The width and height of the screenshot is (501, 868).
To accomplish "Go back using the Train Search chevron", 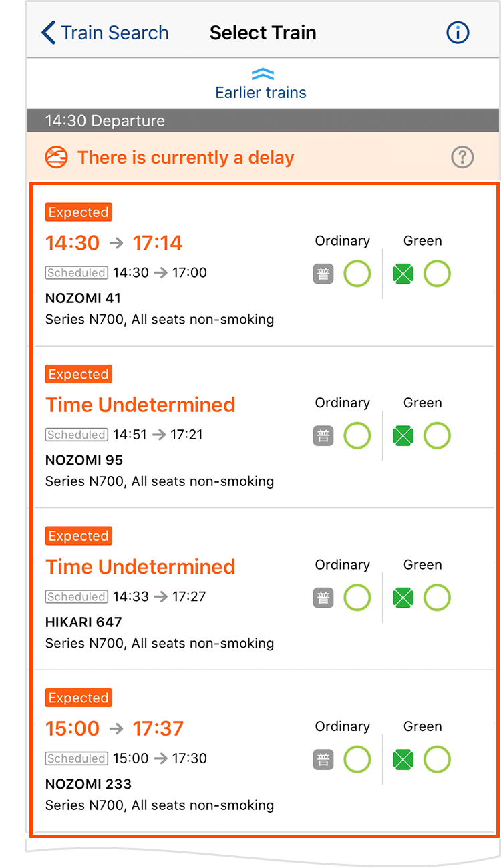I will [48, 33].
